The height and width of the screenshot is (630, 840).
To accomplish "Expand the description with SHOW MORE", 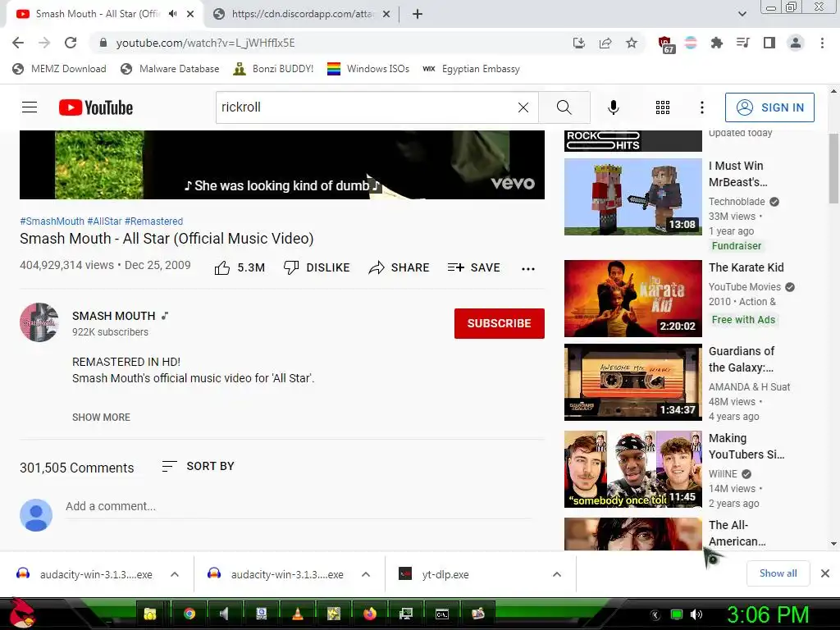I will coord(101,417).
